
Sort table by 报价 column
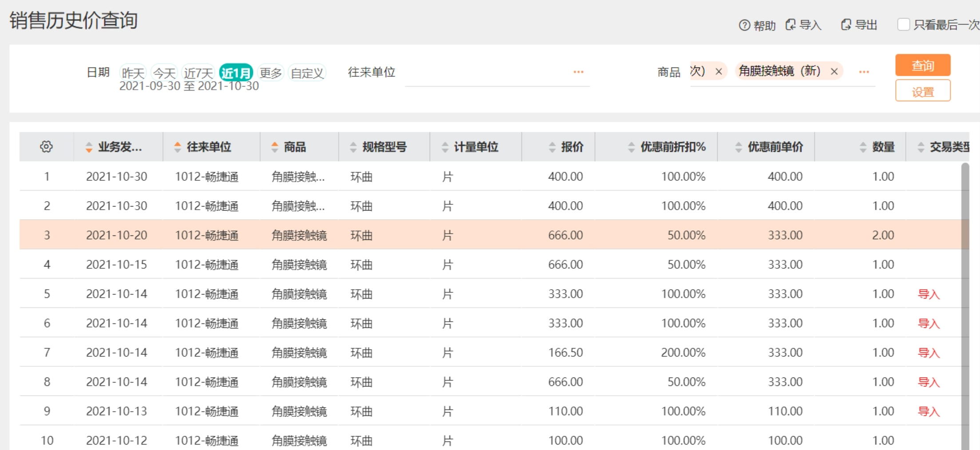tap(552, 147)
